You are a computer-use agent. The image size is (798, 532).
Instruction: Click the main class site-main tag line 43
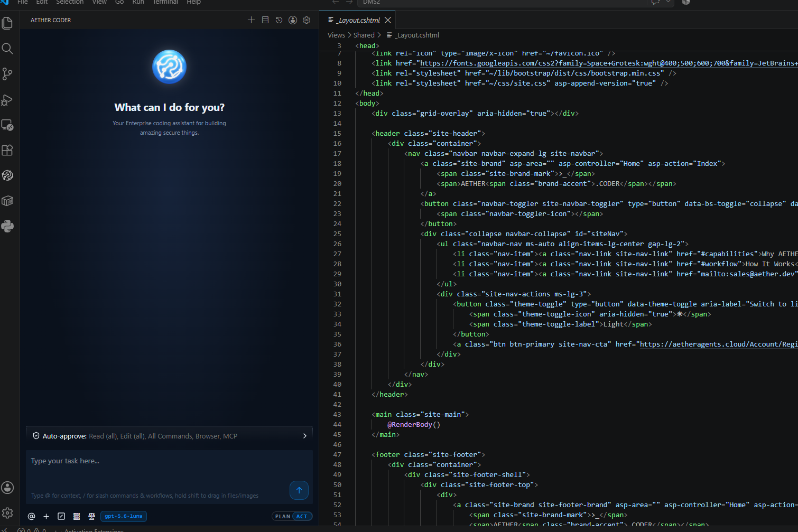click(x=420, y=415)
